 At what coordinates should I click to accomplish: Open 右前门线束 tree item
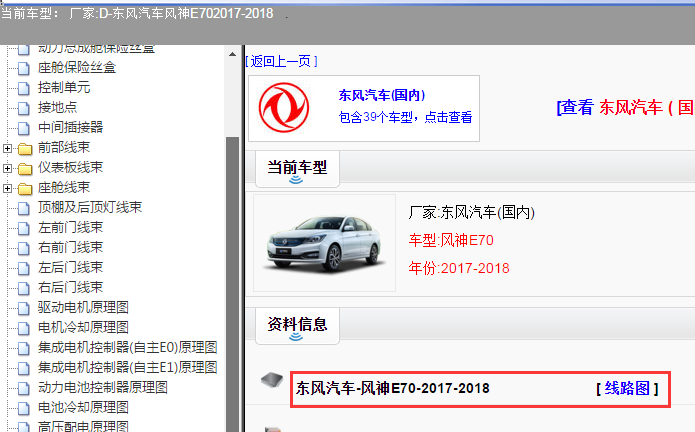tap(70, 248)
